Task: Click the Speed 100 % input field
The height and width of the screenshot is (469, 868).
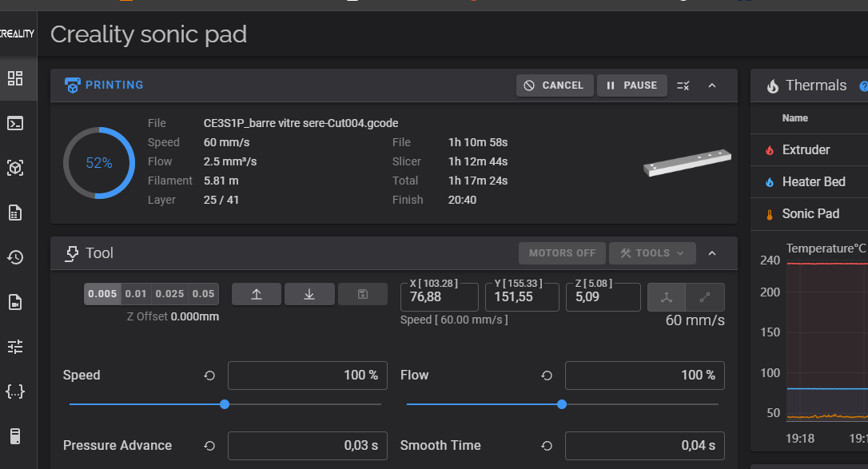Action: click(307, 376)
